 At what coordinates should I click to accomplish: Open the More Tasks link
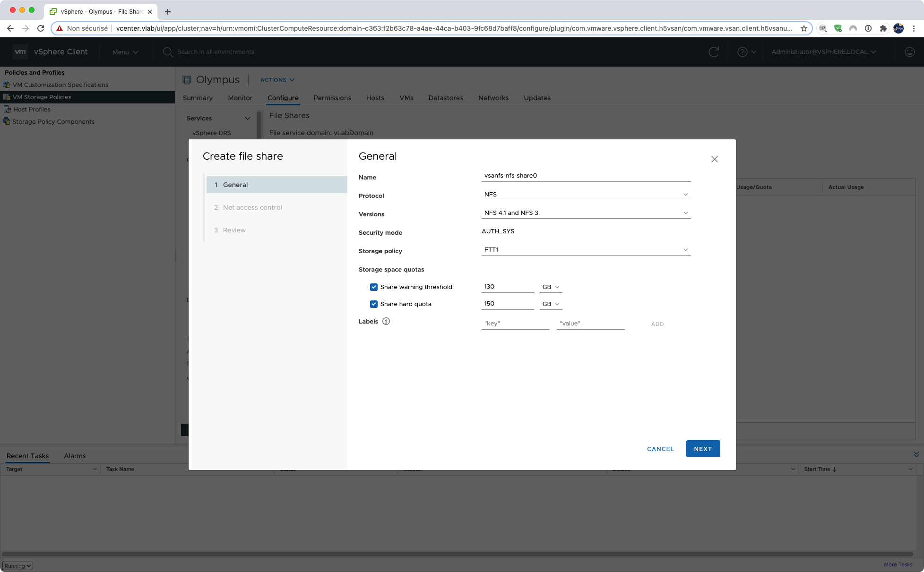898,564
